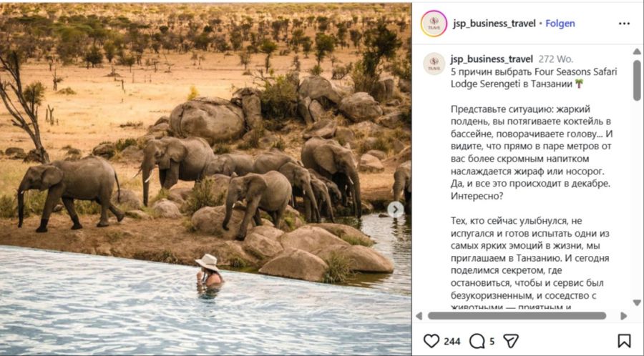Save the post with the bookmark icon
This screenshot has width=644, height=356.
click(x=624, y=341)
